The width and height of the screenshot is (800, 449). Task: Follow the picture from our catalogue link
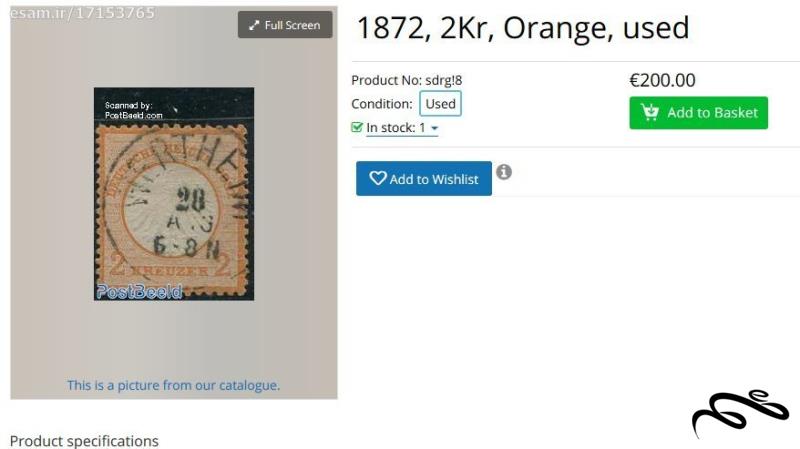click(173, 385)
